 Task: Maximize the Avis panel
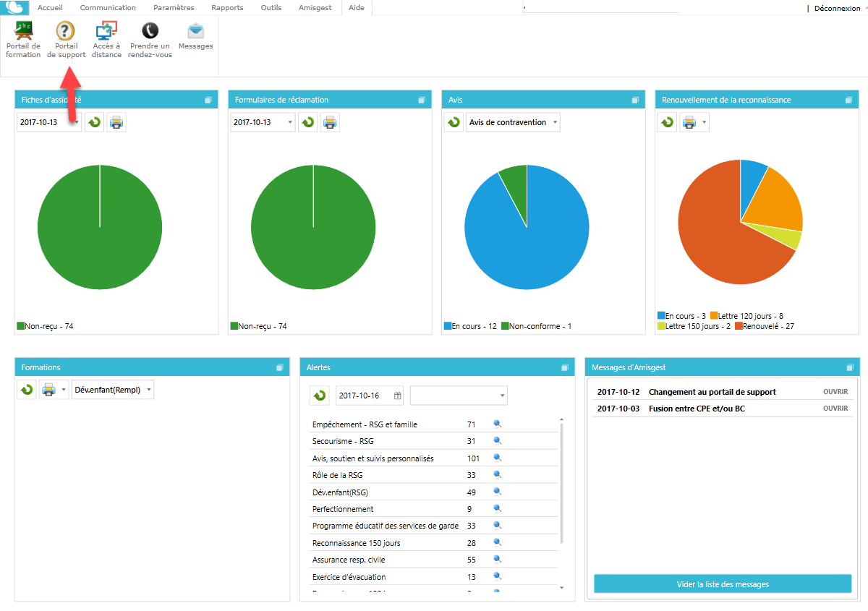tap(635, 100)
